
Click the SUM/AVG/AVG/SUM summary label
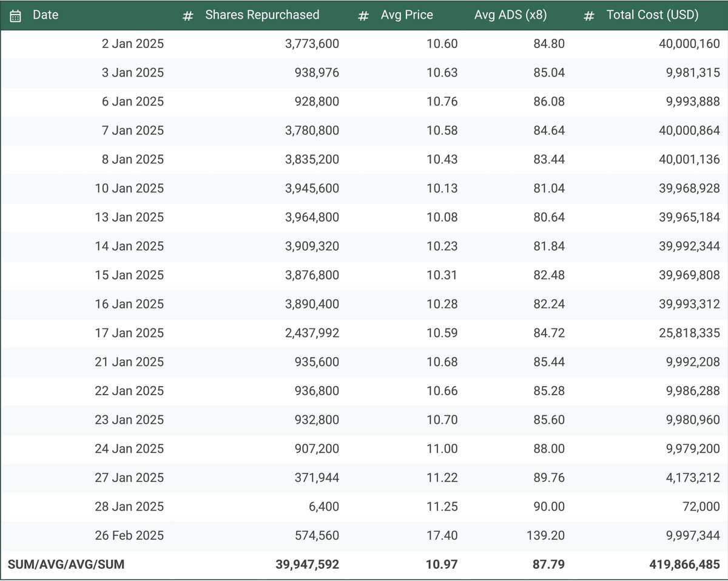[66, 565]
